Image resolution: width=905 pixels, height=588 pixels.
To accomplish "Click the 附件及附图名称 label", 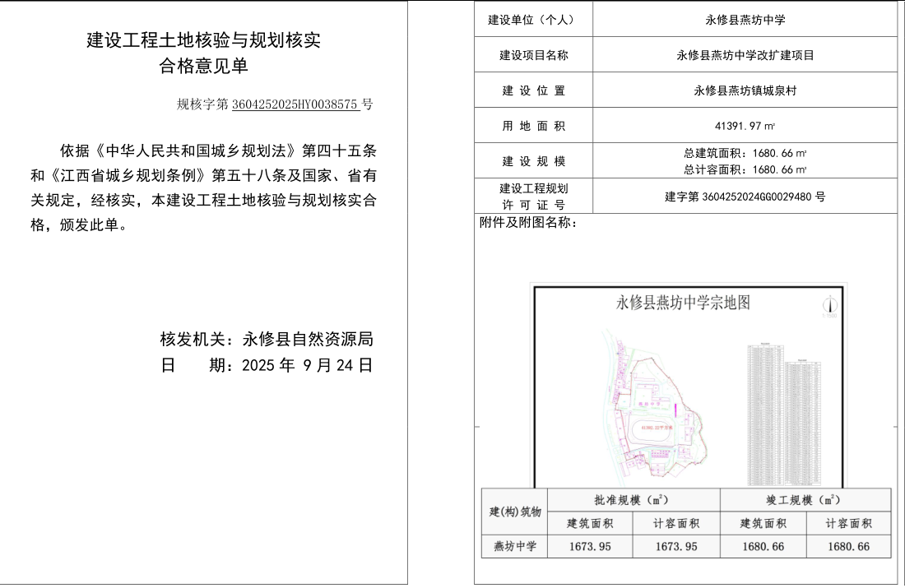I will [x=528, y=222].
